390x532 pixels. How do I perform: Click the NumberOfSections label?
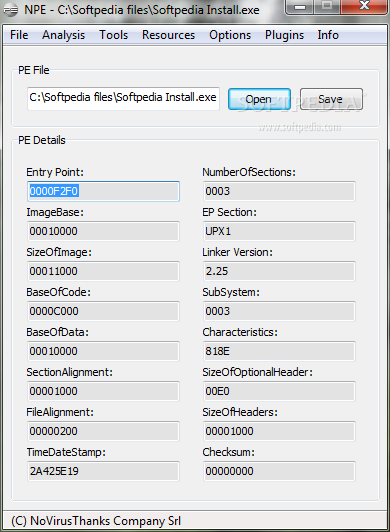pyautogui.click(x=249, y=172)
